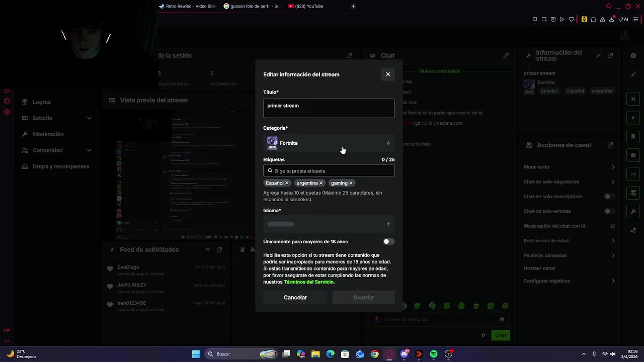This screenshot has height=362, width=644.
Task: Pop out the Feed de actividades panel
Action: point(219,250)
